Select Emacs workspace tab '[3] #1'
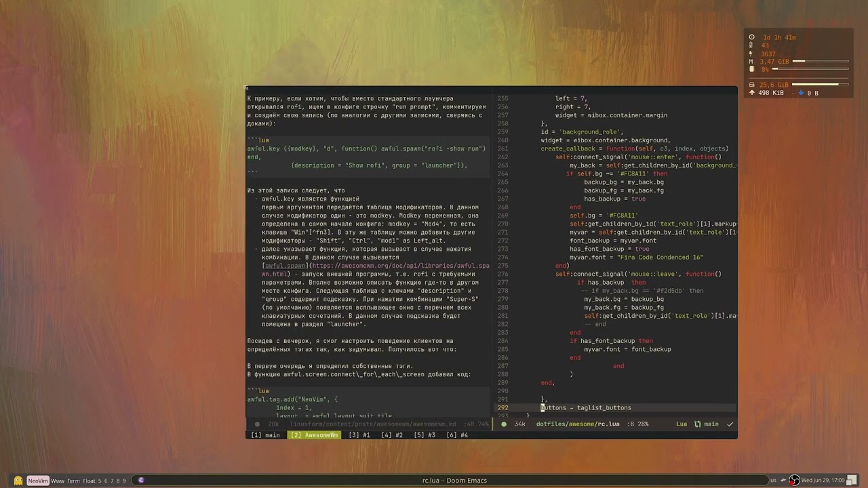 point(359,435)
